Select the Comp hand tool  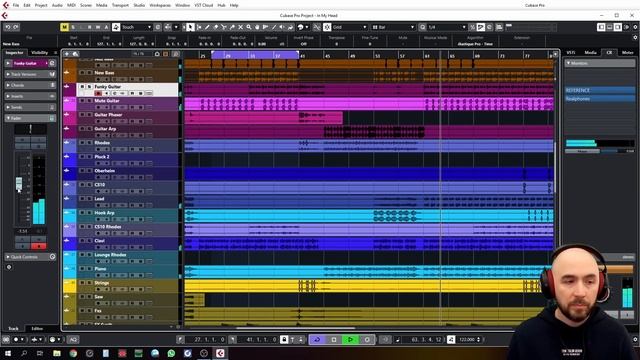(x=257, y=27)
